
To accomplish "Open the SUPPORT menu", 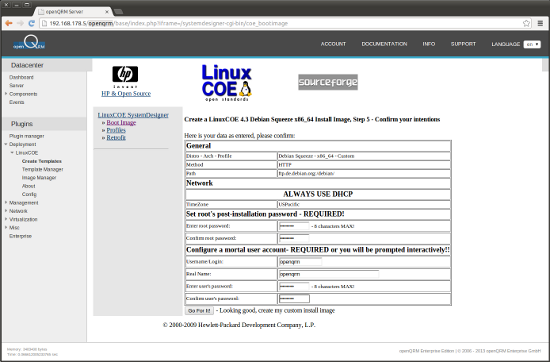I will click(x=463, y=44).
